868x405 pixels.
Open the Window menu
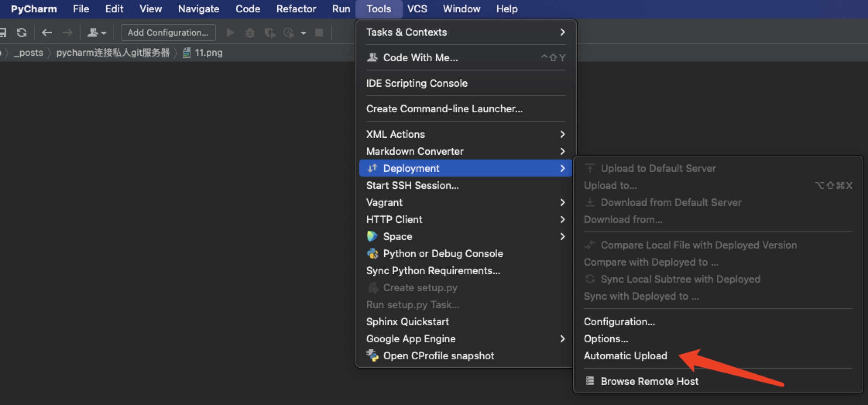[x=461, y=9]
